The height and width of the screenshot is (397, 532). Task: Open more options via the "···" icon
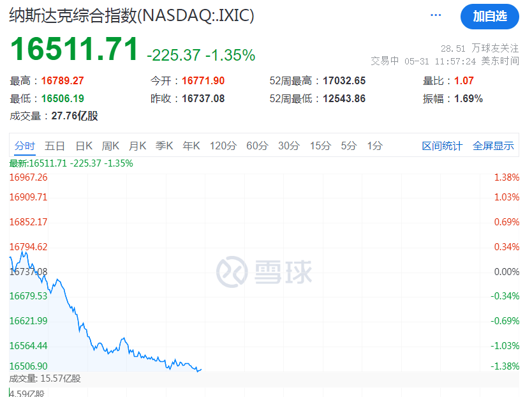[x=436, y=14]
